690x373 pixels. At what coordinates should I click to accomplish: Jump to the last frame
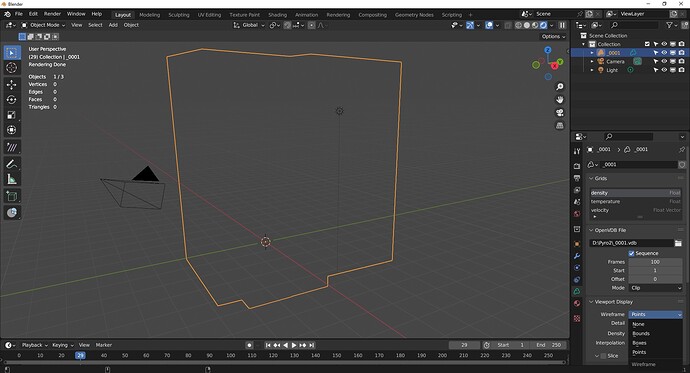click(x=312, y=345)
